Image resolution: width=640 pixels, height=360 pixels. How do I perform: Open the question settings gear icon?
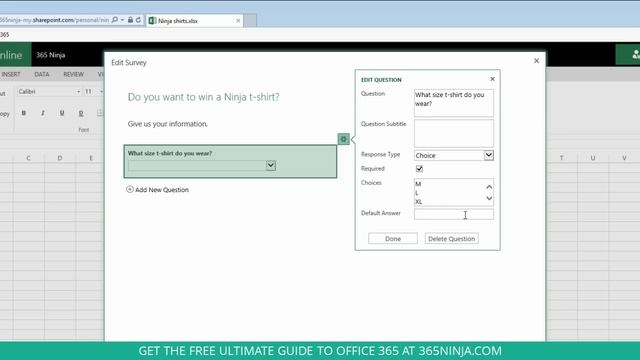coord(343,139)
